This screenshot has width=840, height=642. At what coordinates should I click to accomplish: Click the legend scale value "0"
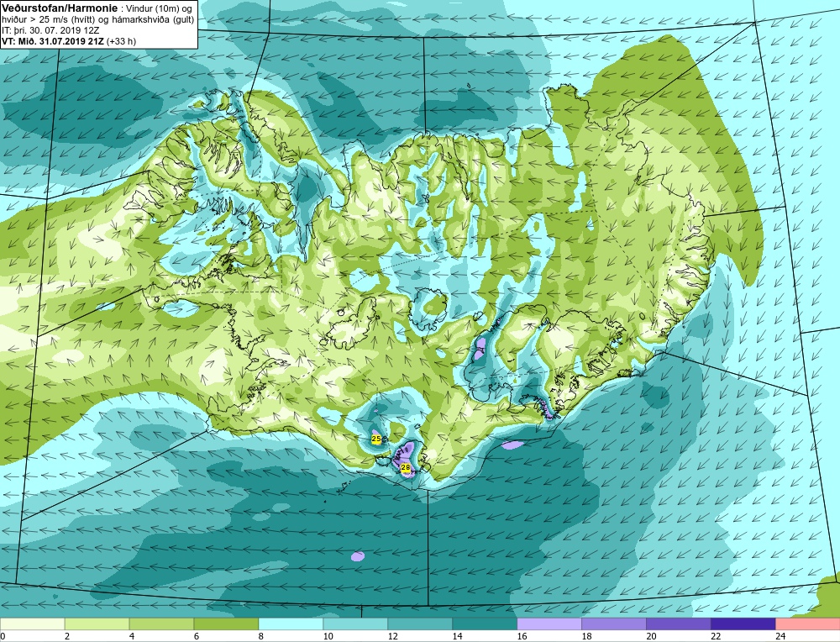(3, 636)
